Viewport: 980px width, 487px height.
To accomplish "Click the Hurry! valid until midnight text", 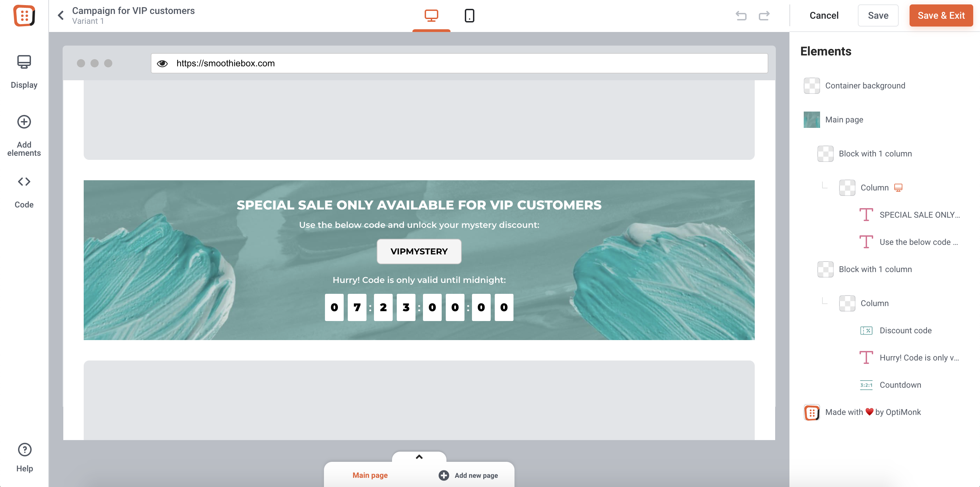I will coord(419,280).
